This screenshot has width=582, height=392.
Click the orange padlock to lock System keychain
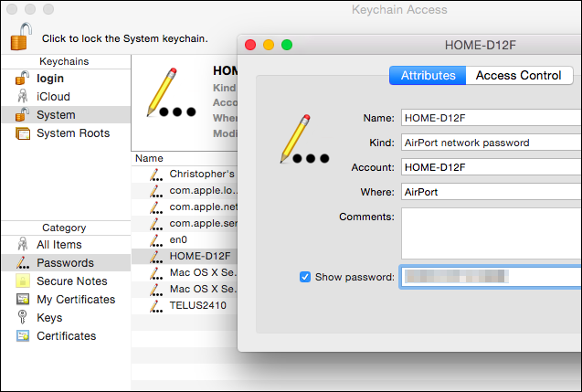pyautogui.click(x=21, y=37)
